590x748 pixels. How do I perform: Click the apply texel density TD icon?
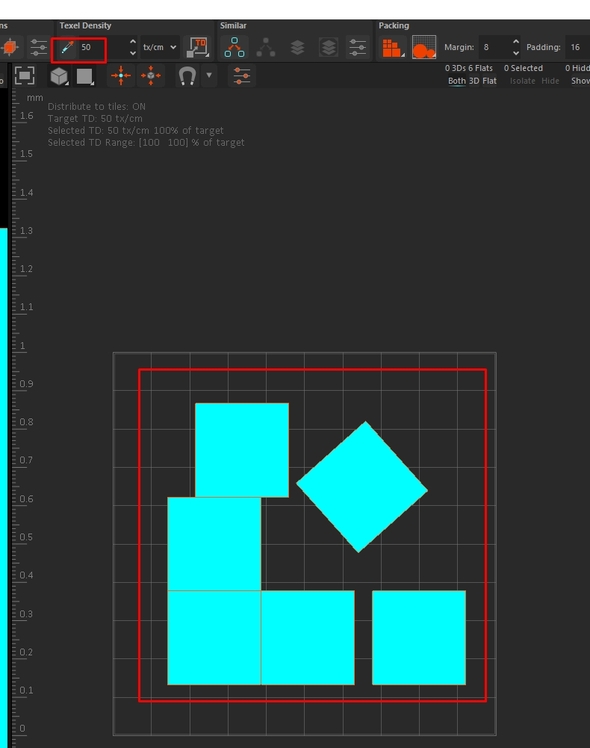point(197,47)
